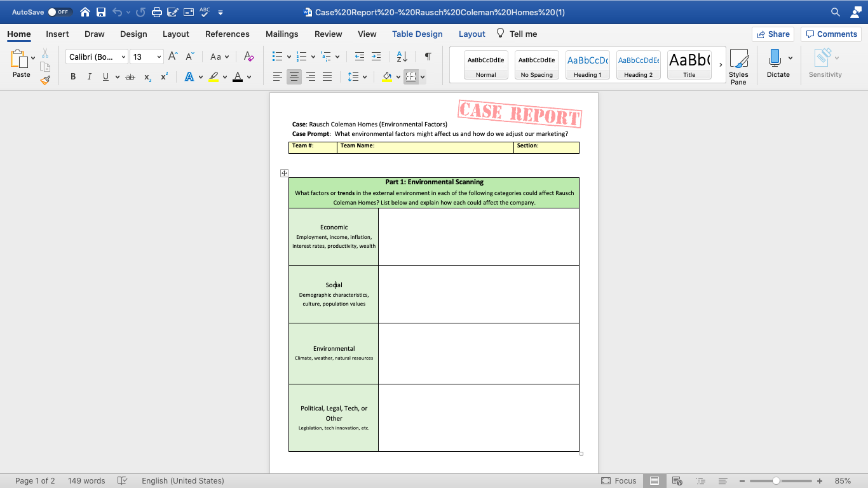868x488 pixels.
Task: Open the Mailings tab
Action: (281, 34)
